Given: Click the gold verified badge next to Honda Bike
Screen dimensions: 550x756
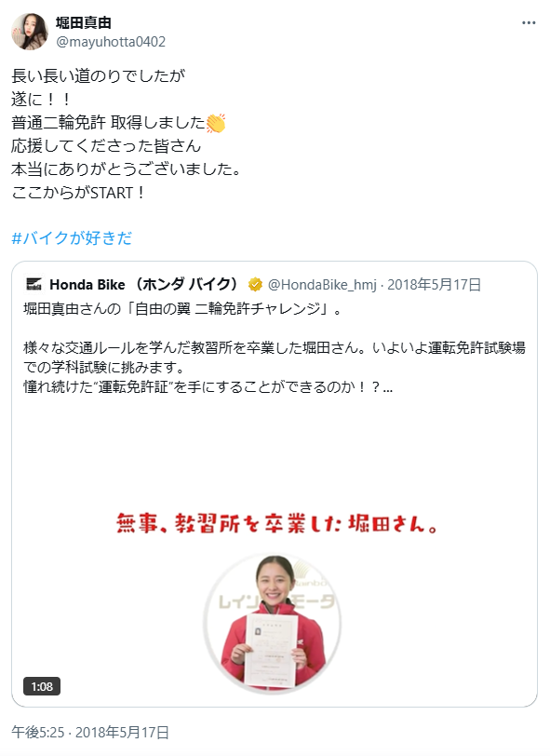Looking at the screenshot, I should click(255, 285).
